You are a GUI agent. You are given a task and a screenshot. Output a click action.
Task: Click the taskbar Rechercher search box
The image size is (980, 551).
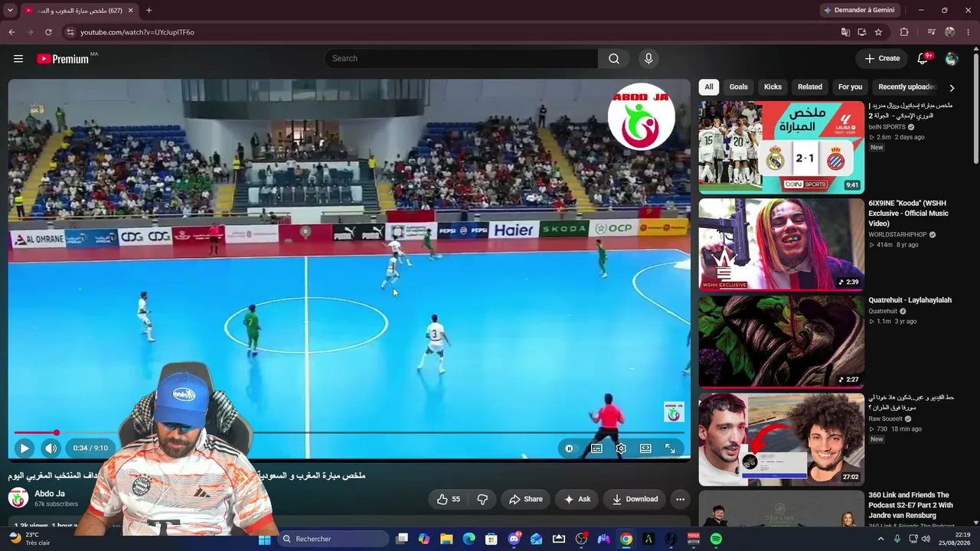pos(333,540)
